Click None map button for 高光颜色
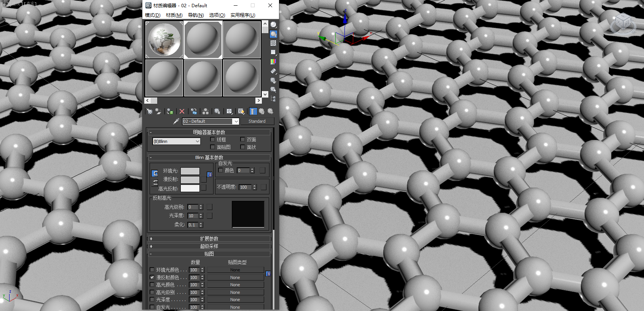644x311 pixels. pyautogui.click(x=235, y=285)
